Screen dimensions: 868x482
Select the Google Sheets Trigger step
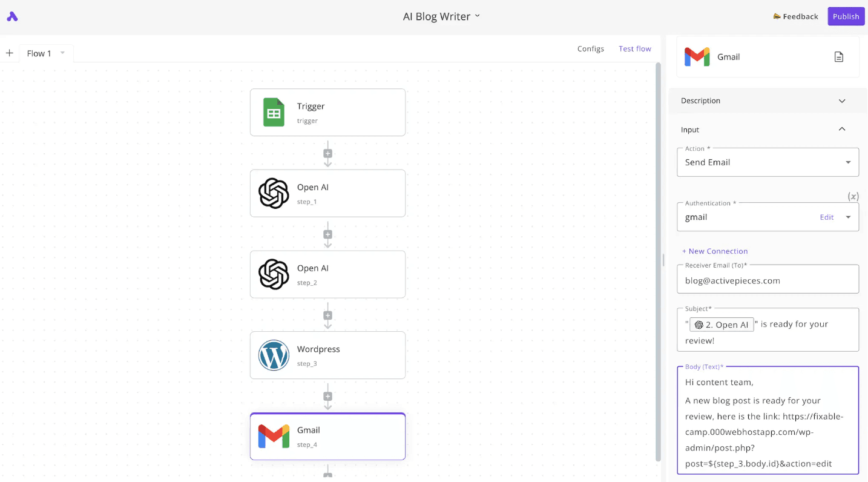click(x=327, y=112)
